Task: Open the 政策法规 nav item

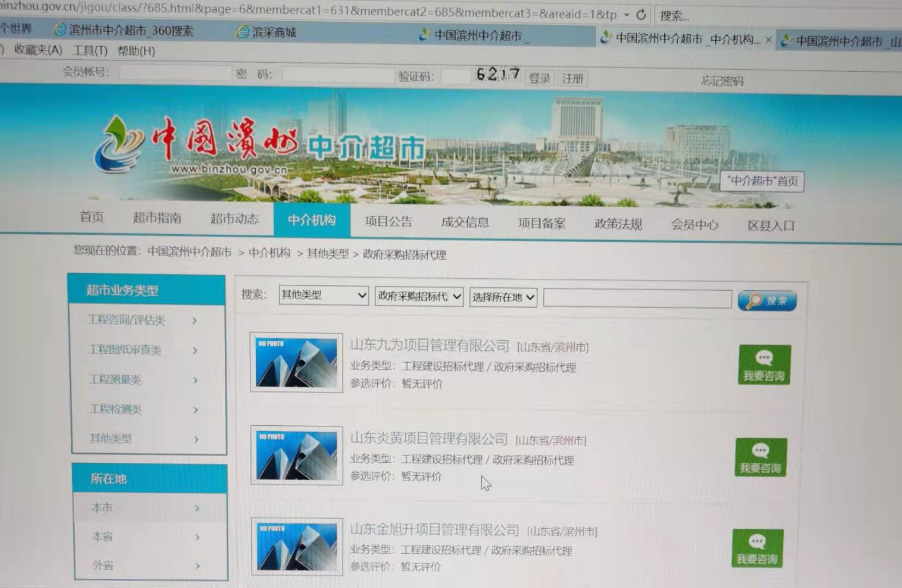Action: 618,224
